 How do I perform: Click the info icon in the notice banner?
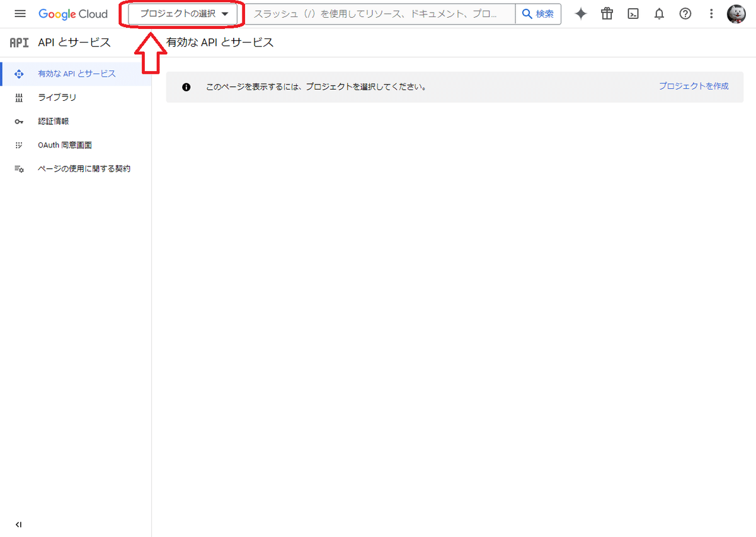[x=186, y=87]
